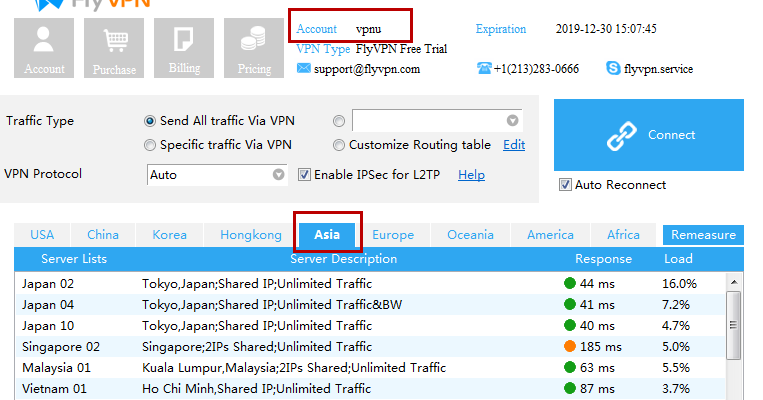Screen dimensions: 763x400
Task: Click orange status dot for Singapore 02
Action: click(x=570, y=346)
